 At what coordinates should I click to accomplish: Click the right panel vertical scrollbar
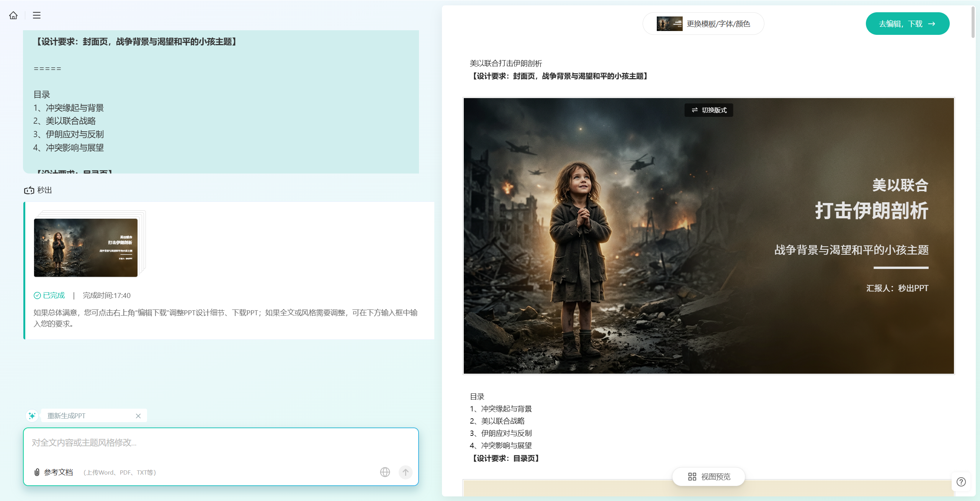973,23
